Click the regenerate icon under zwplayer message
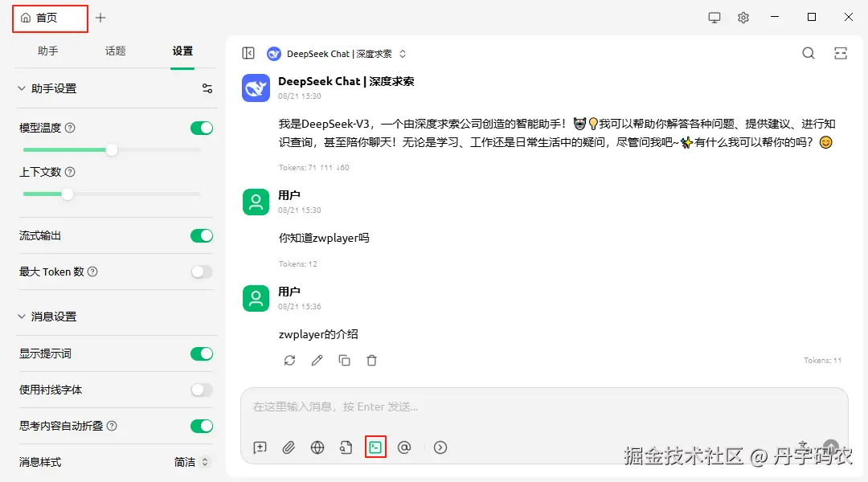This screenshot has height=482, width=868. click(x=289, y=360)
